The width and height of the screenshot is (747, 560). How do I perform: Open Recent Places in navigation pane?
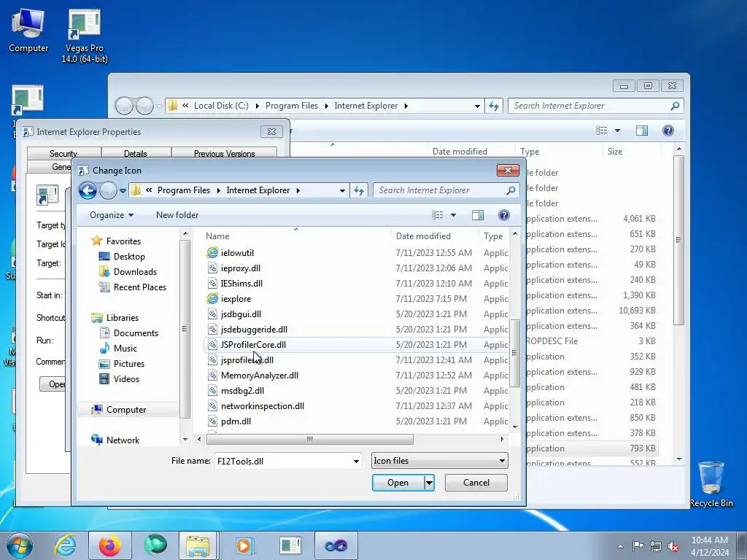tap(139, 287)
